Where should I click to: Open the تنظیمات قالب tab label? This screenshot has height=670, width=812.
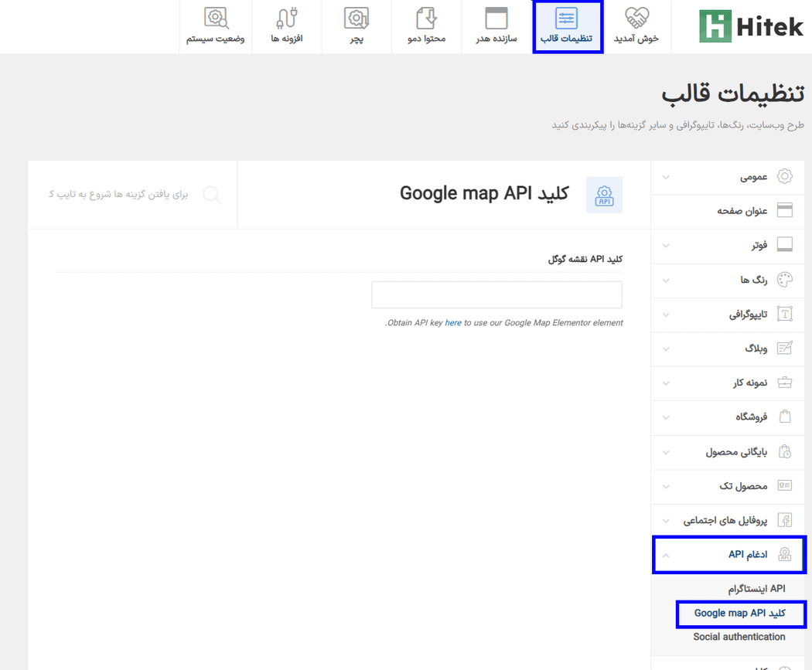point(567,39)
